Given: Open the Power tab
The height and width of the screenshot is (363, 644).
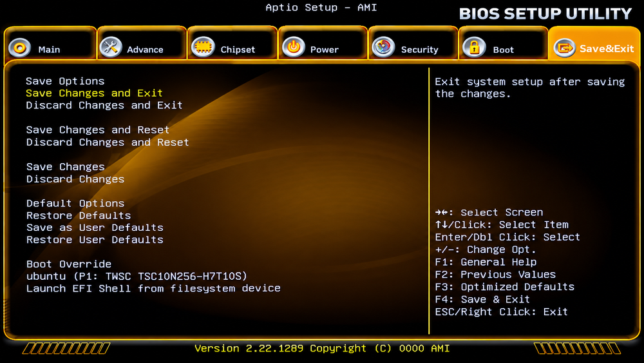Looking at the screenshot, I should pos(323,44).
